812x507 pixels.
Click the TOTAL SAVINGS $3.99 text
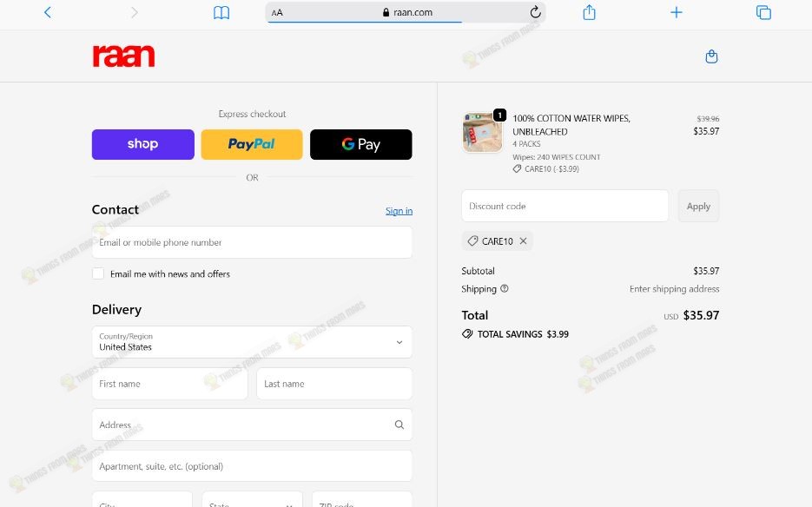point(523,334)
